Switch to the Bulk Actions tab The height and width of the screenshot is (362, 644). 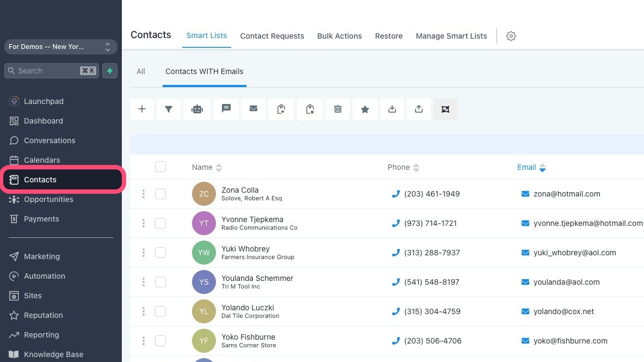point(339,36)
